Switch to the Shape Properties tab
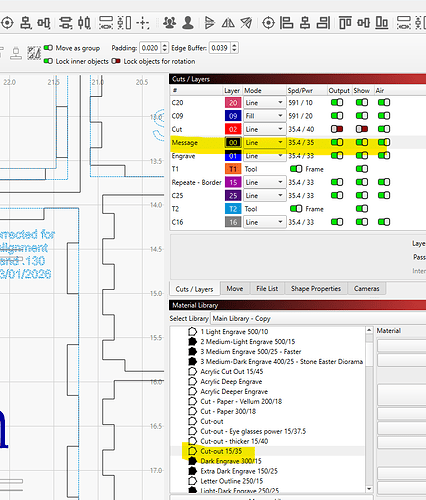 [316, 289]
